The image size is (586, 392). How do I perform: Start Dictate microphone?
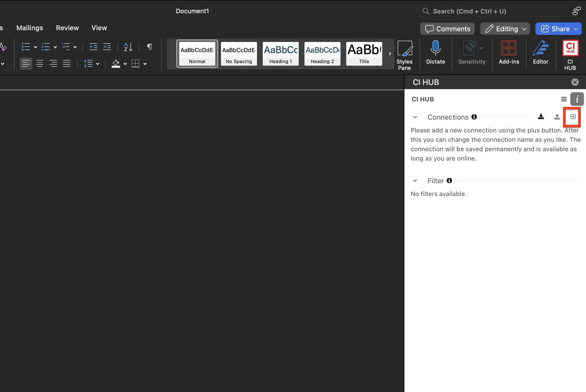[435, 52]
